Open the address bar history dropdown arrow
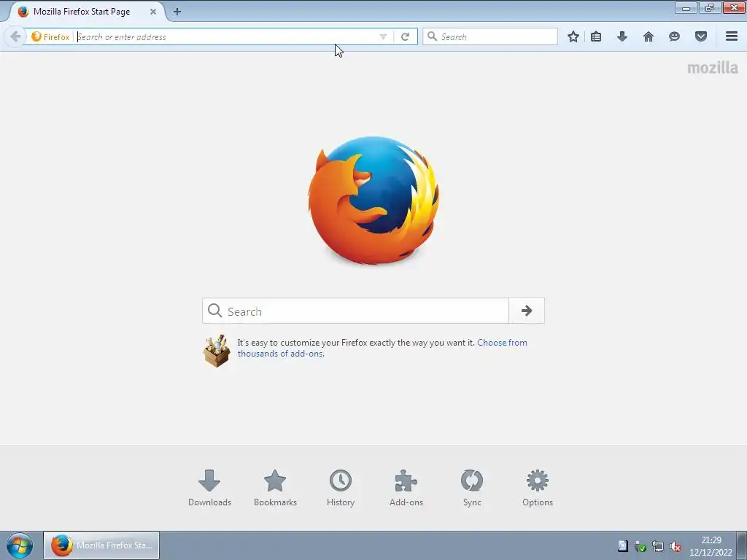Viewport: 747px width, 560px height. (383, 36)
